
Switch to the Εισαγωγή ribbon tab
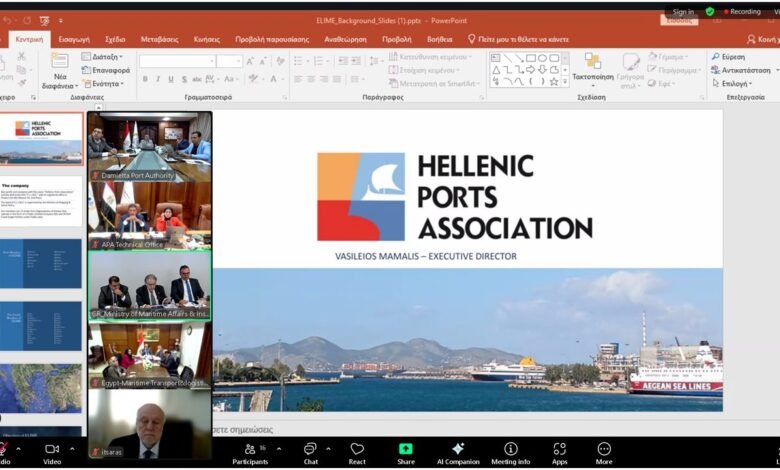pos(74,39)
